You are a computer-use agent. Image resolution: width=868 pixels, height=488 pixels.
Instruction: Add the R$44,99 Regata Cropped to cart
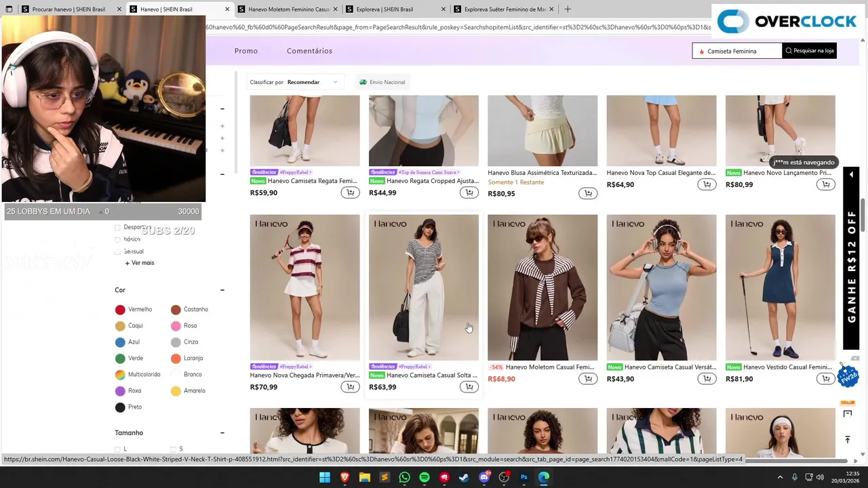[469, 192]
